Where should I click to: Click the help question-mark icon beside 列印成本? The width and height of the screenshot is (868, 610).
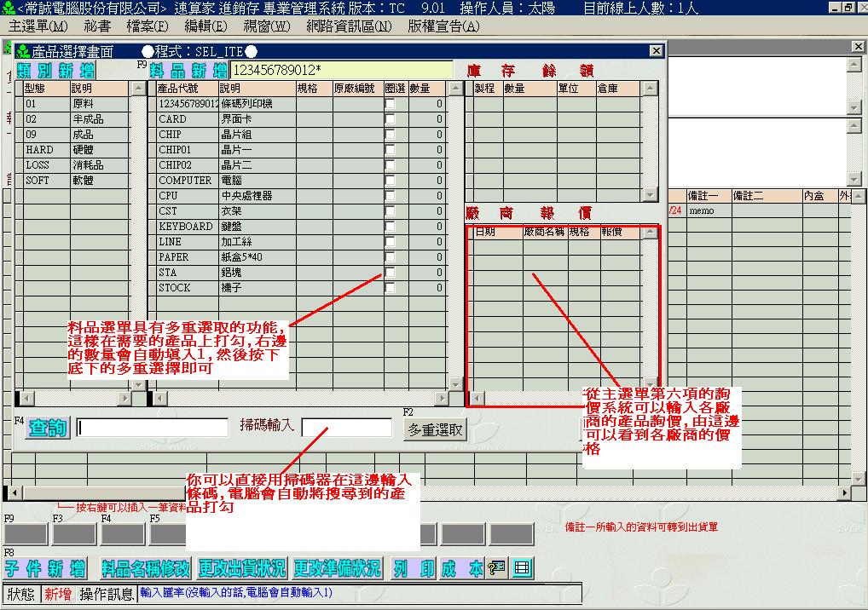[x=497, y=569]
